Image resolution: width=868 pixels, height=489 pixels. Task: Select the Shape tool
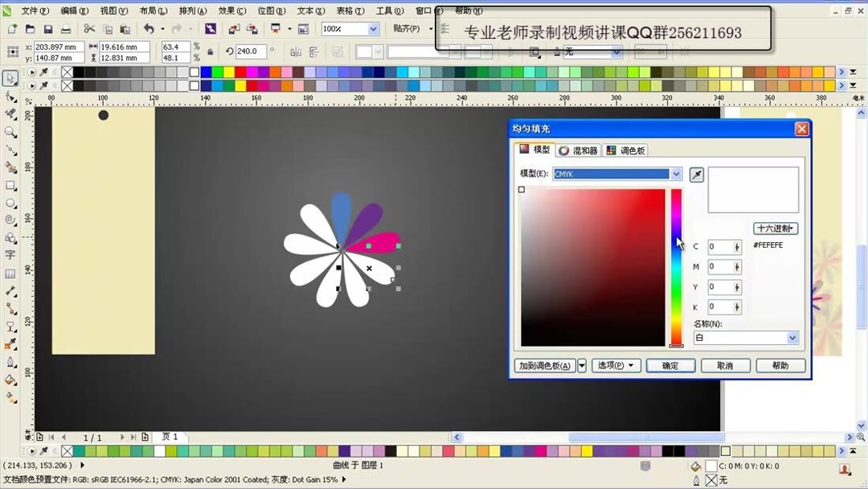[11, 97]
